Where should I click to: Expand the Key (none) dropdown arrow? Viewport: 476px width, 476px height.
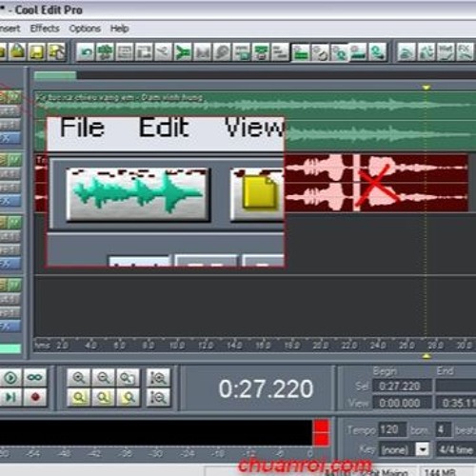423,449
